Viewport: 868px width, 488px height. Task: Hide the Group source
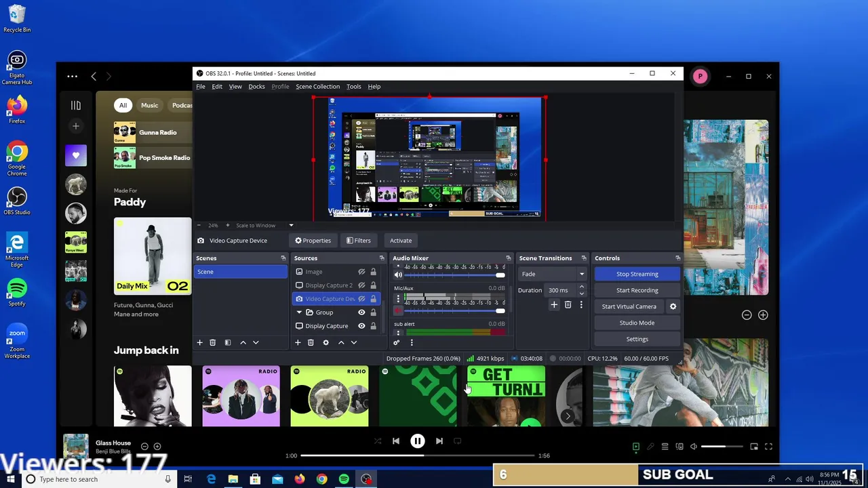361,312
